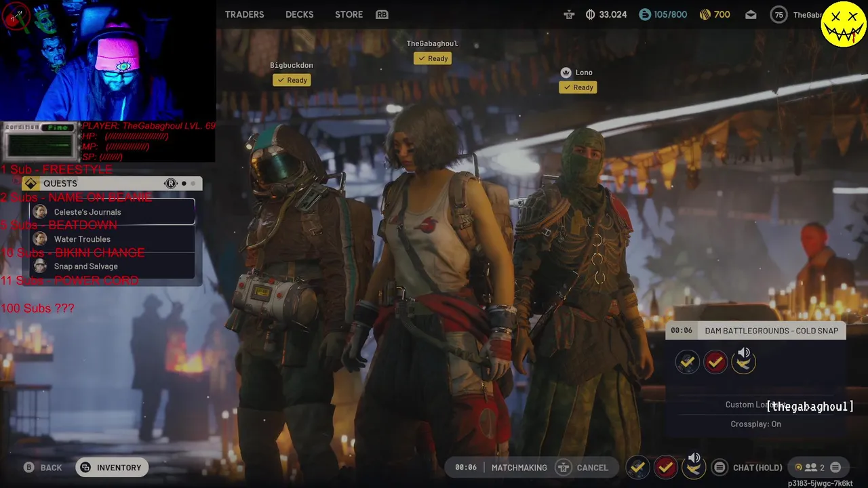Click the RB bumper icon beside STORE
The width and height of the screenshot is (868, 488).
pyautogui.click(x=382, y=14)
